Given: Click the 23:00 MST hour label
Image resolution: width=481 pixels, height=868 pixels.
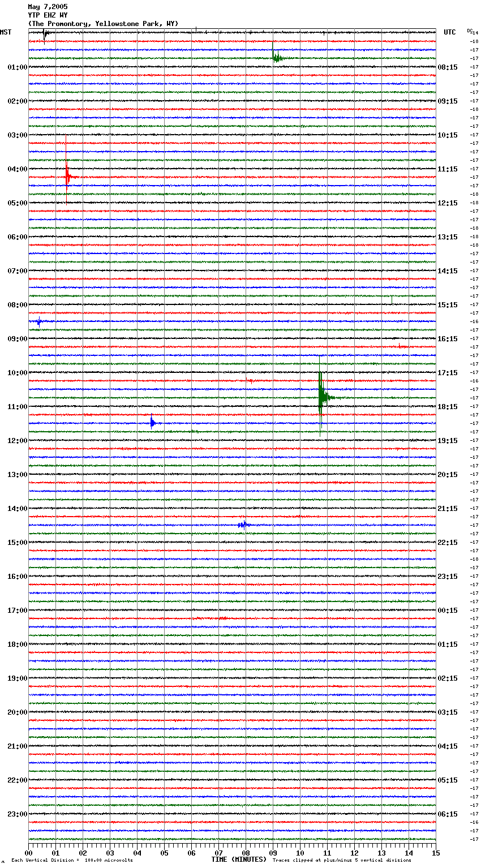Looking at the screenshot, I should [18, 814].
